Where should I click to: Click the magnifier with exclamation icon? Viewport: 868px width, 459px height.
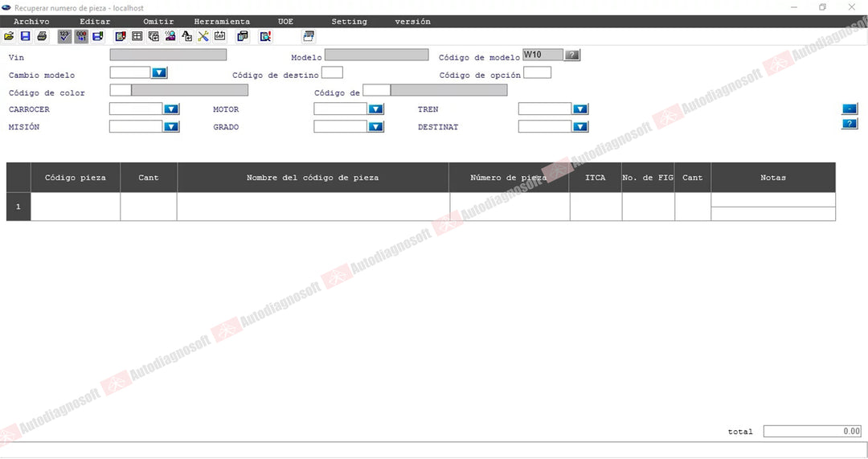point(265,36)
